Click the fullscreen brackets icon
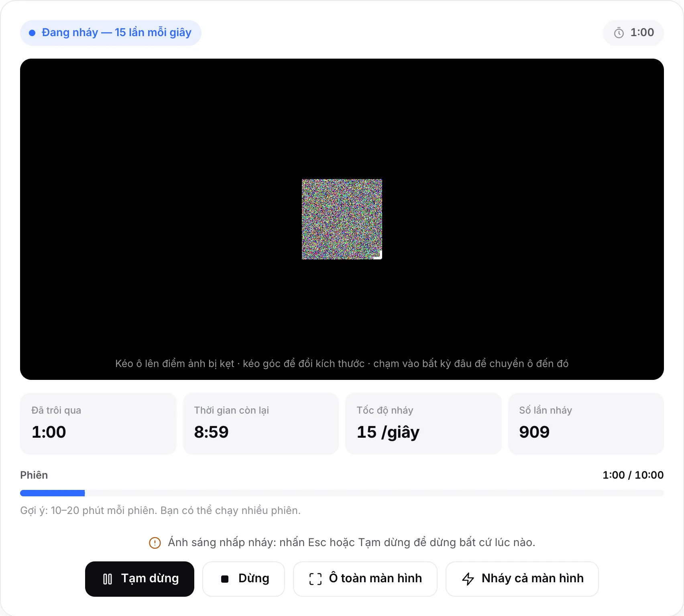 coord(316,579)
